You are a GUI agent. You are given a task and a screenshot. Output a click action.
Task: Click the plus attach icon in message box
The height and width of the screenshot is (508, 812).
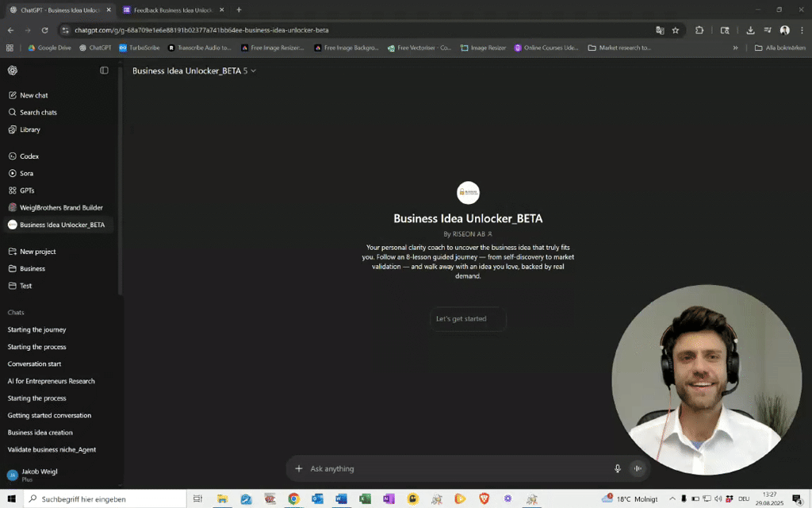pyautogui.click(x=299, y=468)
